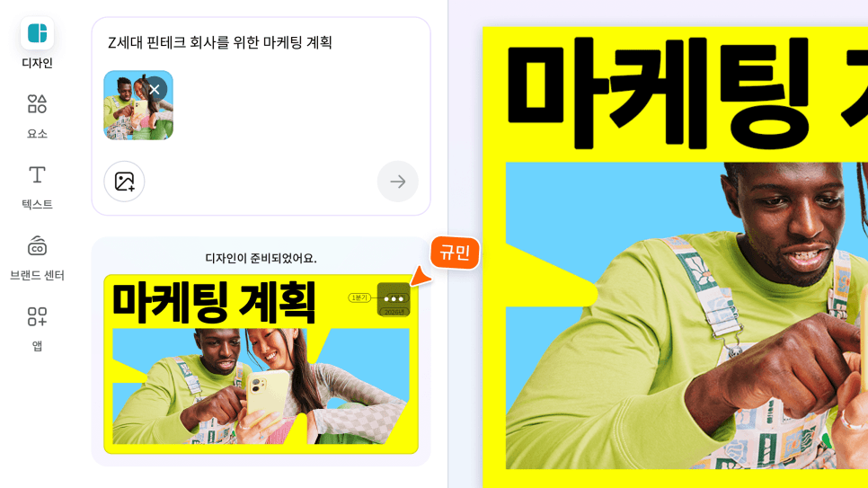Open the 브랜드 센터 brand hub
Screen dimensions: 868x488
click(37, 258)
